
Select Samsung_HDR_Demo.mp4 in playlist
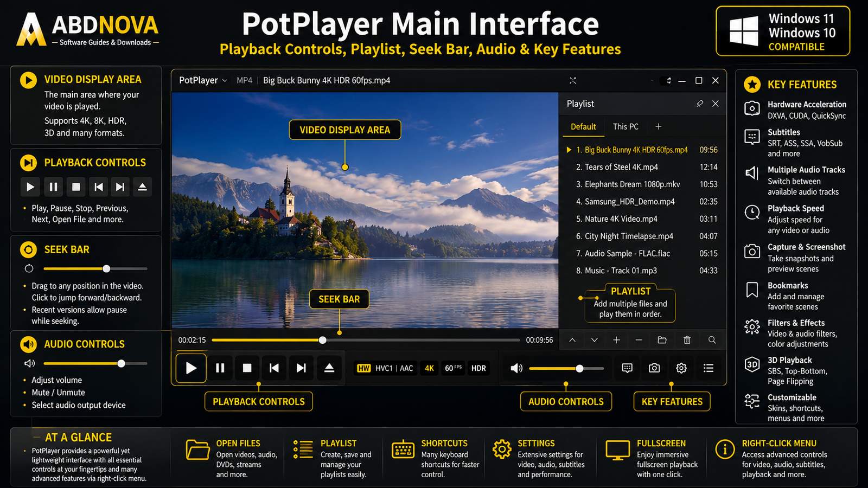642,202
